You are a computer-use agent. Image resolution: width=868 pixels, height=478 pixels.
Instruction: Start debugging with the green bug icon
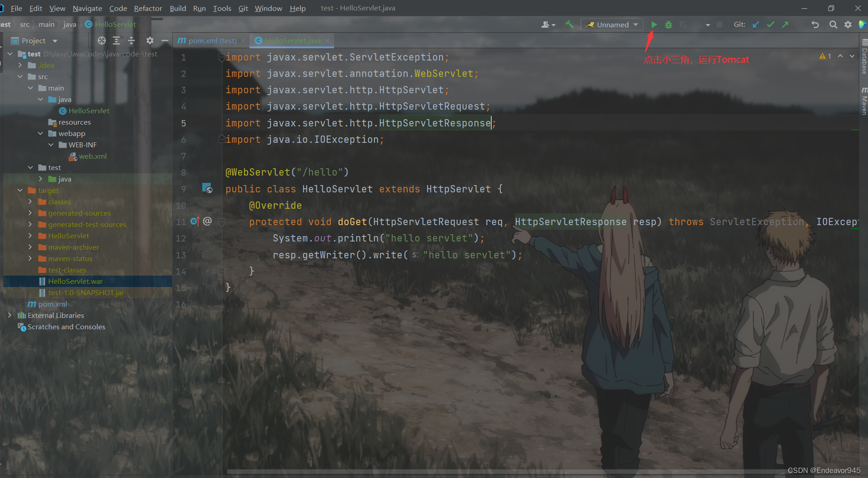pos(668,25)
